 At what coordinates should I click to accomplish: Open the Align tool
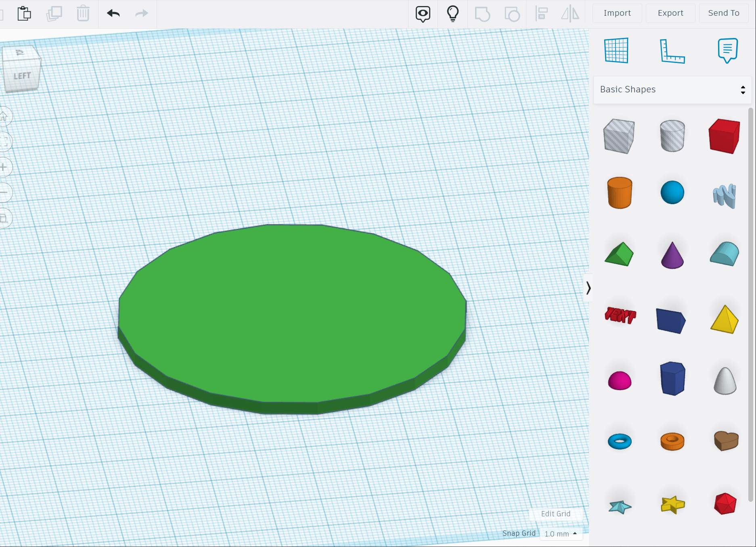pos(542,13)
